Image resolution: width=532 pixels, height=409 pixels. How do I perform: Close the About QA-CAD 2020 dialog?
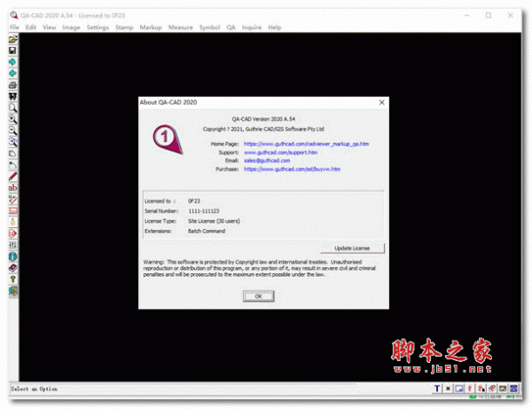381,103
